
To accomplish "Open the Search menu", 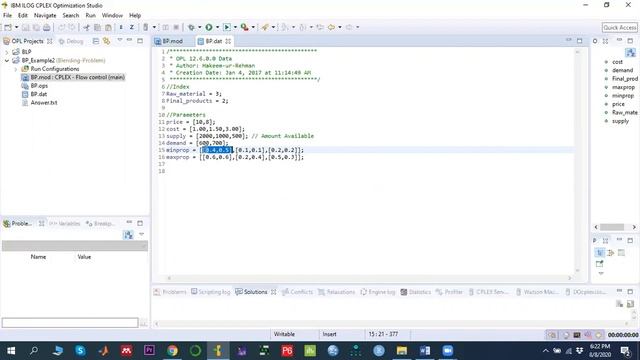I will [71, 16].
